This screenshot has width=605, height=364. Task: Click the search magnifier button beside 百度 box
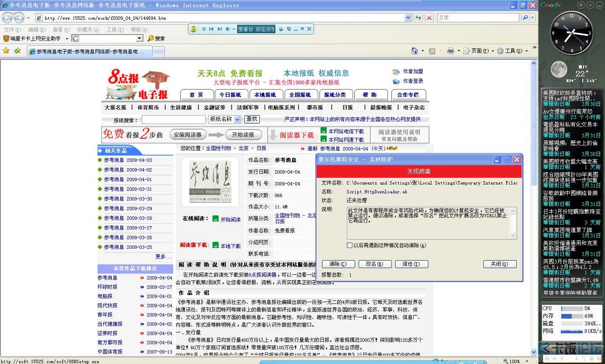[x=525, y=18]
